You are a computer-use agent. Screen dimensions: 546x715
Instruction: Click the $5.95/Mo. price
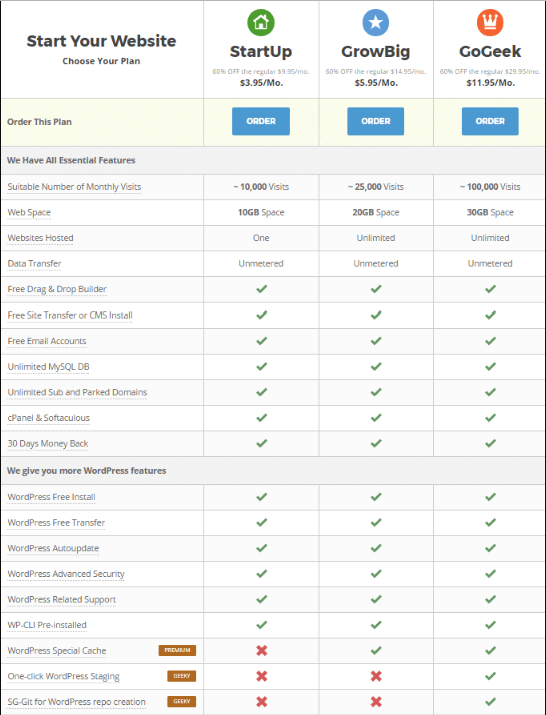pos(376,83)
